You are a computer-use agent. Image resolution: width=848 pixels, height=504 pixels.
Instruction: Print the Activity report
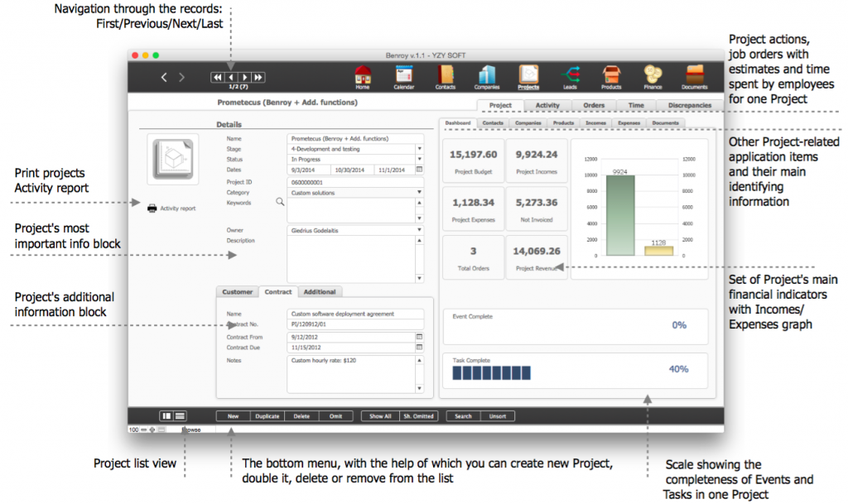[x=171, y=209]
